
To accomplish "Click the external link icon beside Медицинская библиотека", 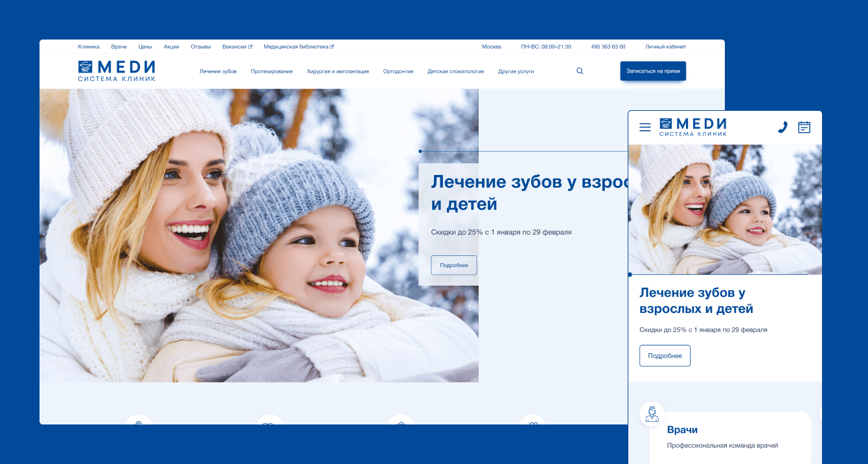I will pyautogui.click(x=332, y=47).
